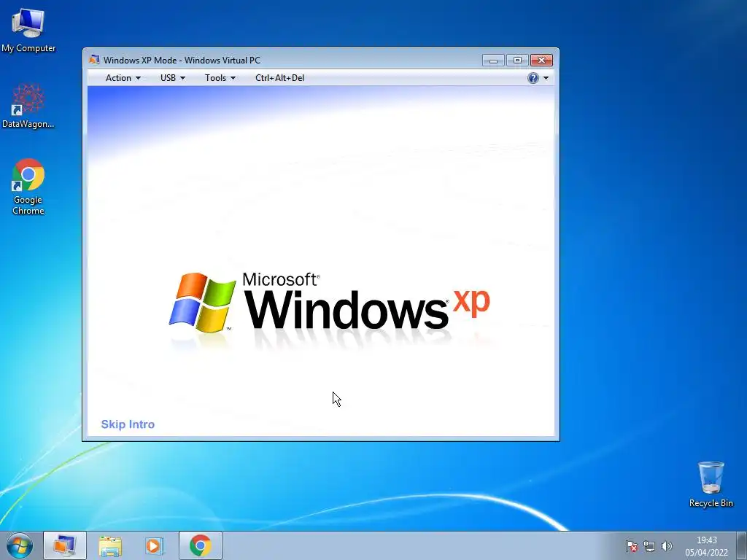Viewport: 747px width, 560px height.
Task: Open the Windows Start menu orb
Action: pyautogui.click(x=20, y=545)
